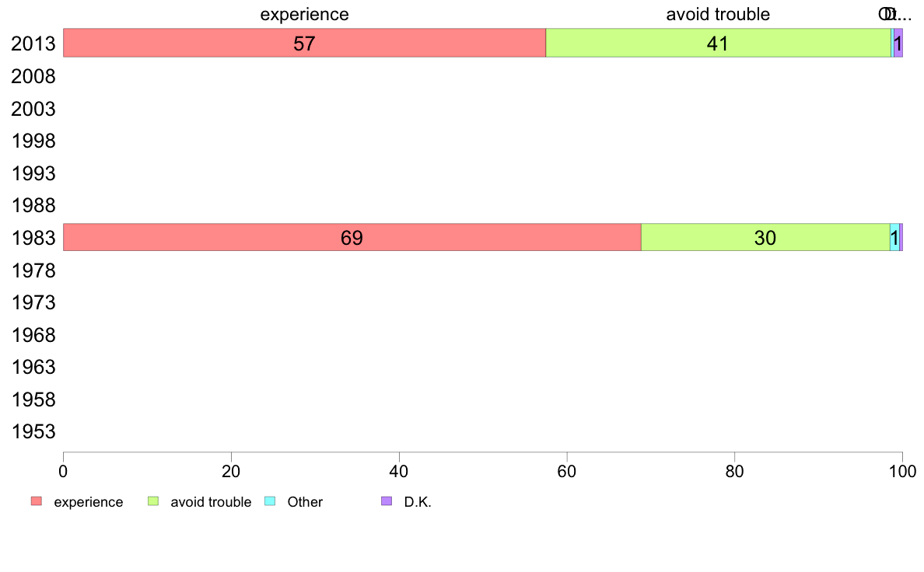This screenshot has width=924, height=572.
Task: Click the 2008 year label
Action: 33,76
